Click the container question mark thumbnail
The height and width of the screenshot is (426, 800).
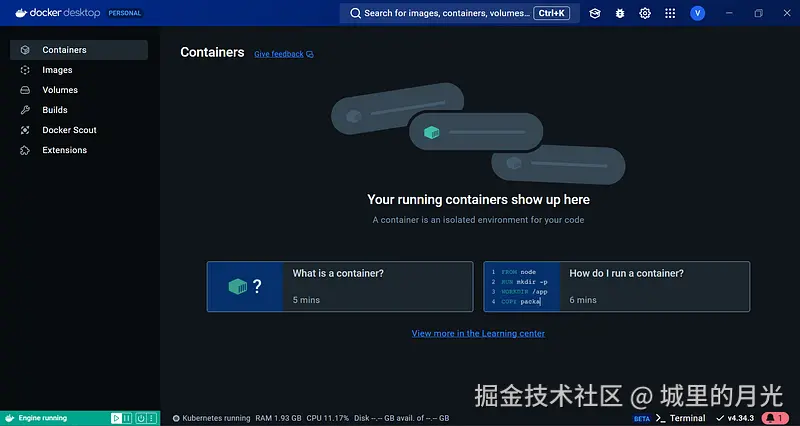[245, 286]
